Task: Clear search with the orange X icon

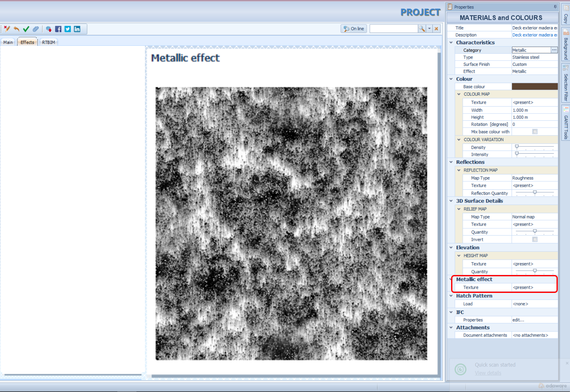Action: 436,29
